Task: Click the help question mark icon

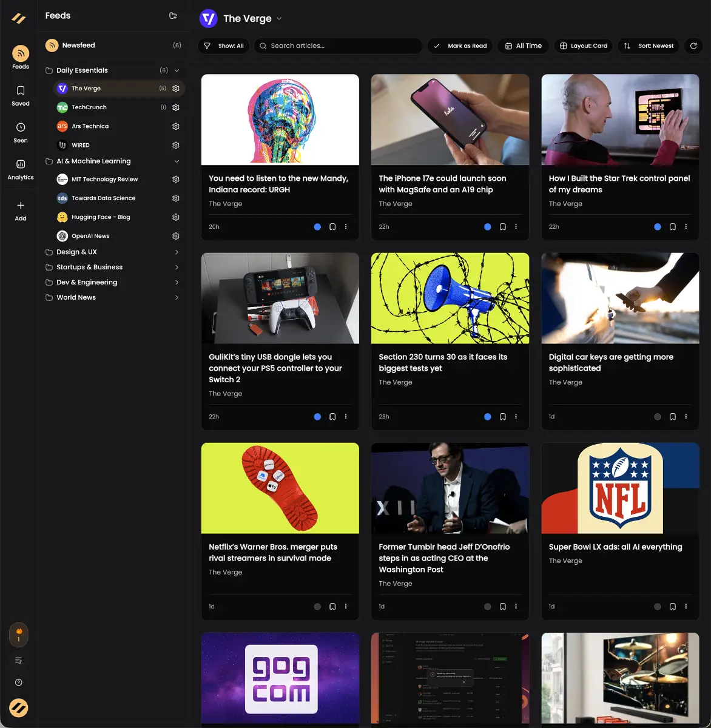Action: coord(19,682)
